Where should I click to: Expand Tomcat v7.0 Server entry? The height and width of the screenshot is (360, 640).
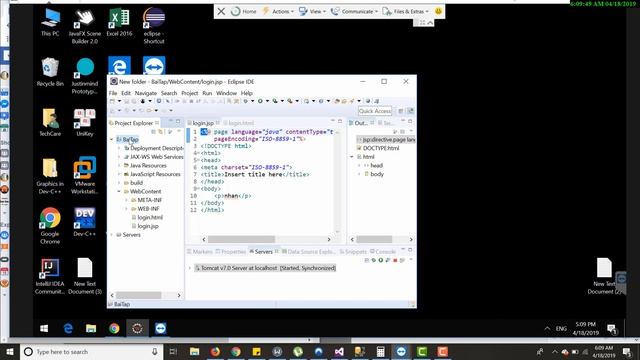[x=190, y=268]
